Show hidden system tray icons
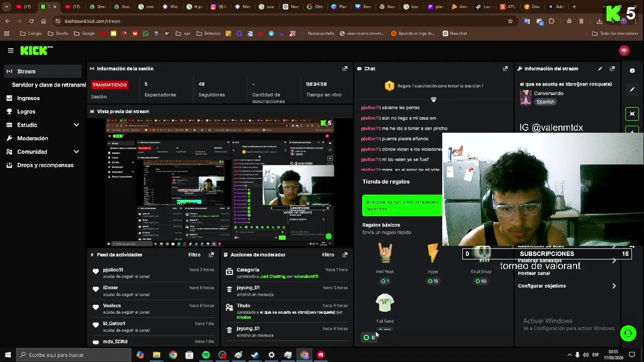The height and width of the screenshot is (362, 644). pos(570,355)
